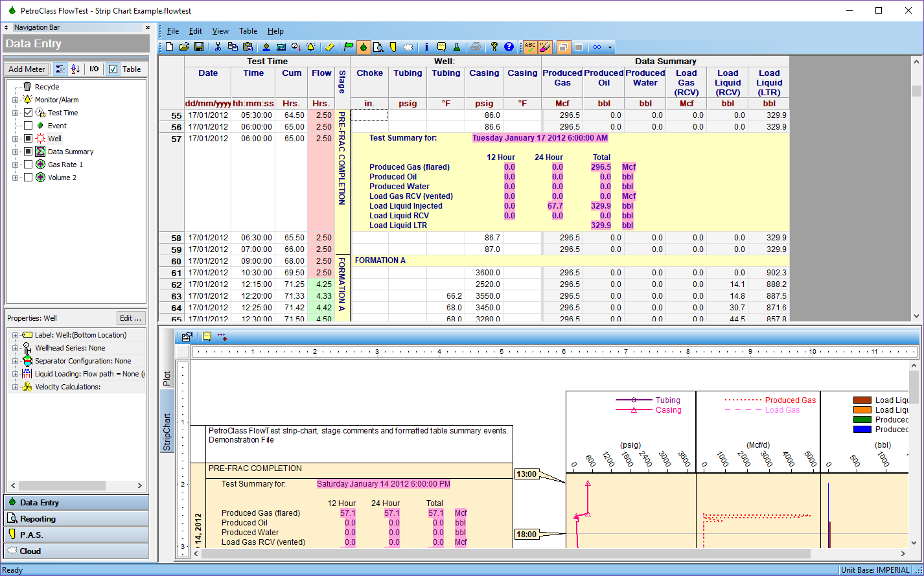The image size is (924, 576).
Task: Click the Copy icon in the toolbar
Action: (233, 47)
